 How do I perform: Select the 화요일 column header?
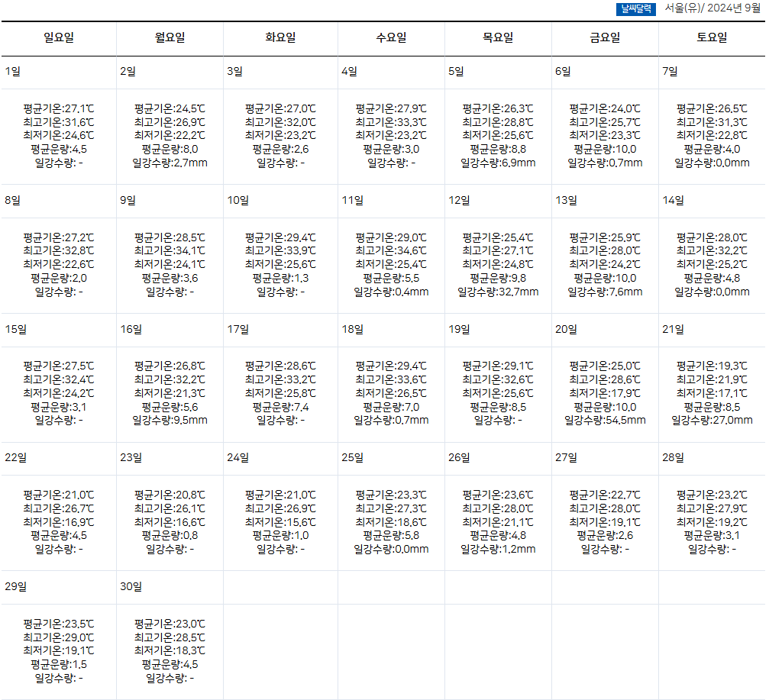click(x=280, y=37)
